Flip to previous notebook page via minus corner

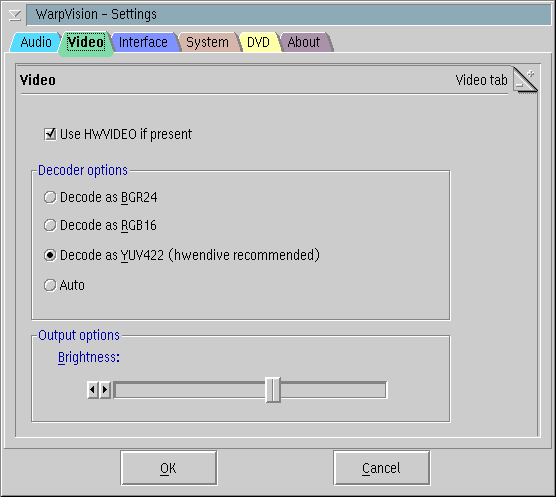519,86
